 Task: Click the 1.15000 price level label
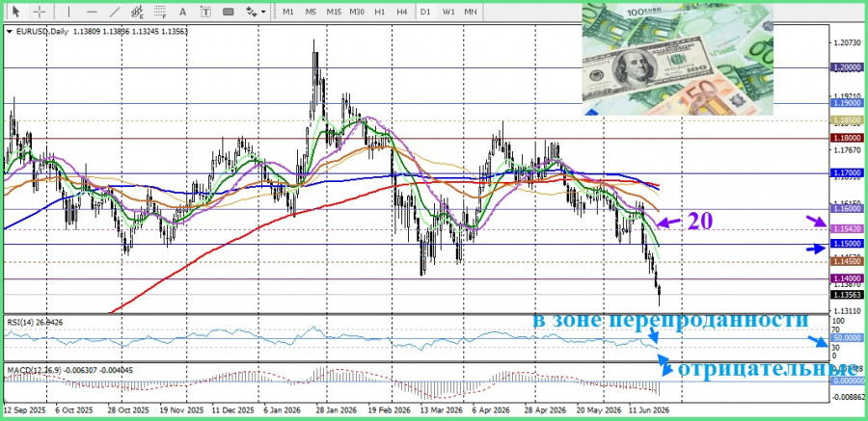tap(847, 244)
